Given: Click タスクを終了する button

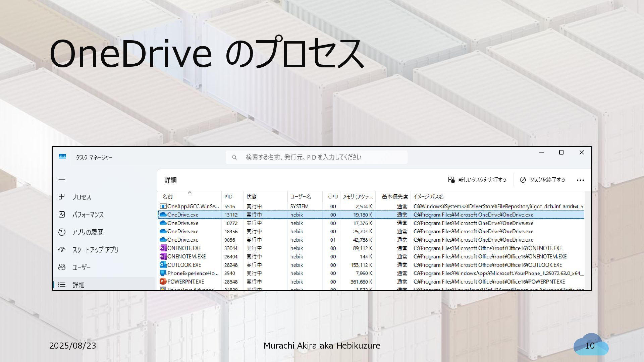Looking at the screenshot, I should 542,180.
